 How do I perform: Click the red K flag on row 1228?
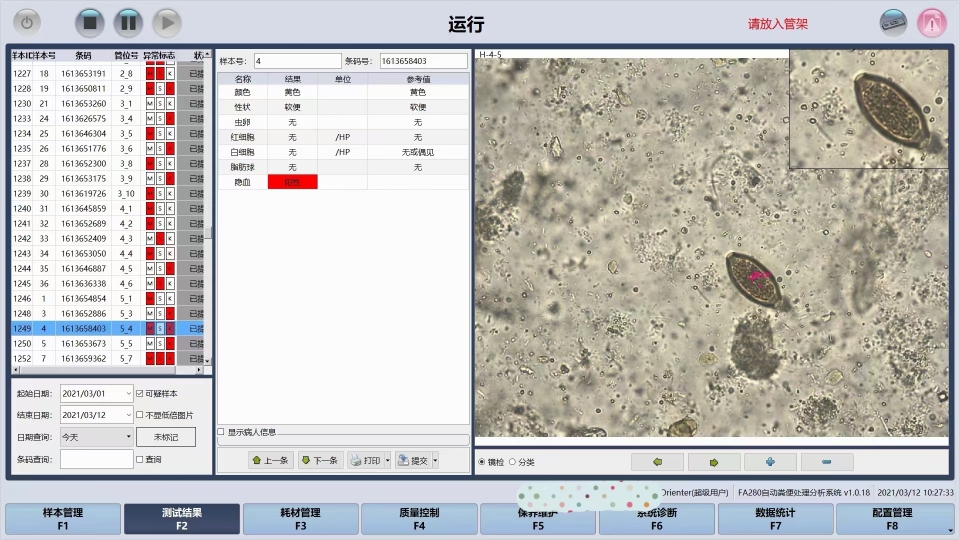pos(170,89)
